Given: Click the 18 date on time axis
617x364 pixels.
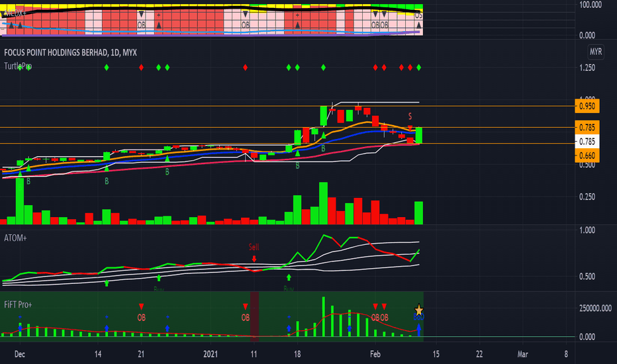Looking at the screenshot, I should 297,354.
